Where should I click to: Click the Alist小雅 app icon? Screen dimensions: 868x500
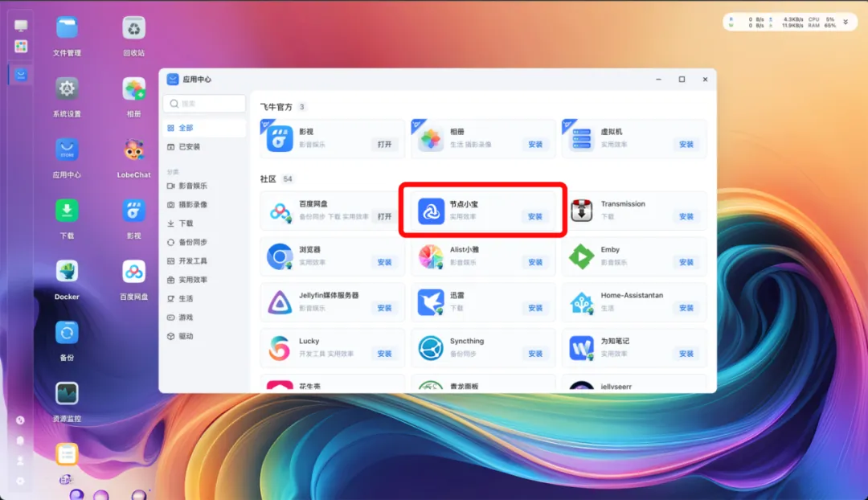click(431, 256)
